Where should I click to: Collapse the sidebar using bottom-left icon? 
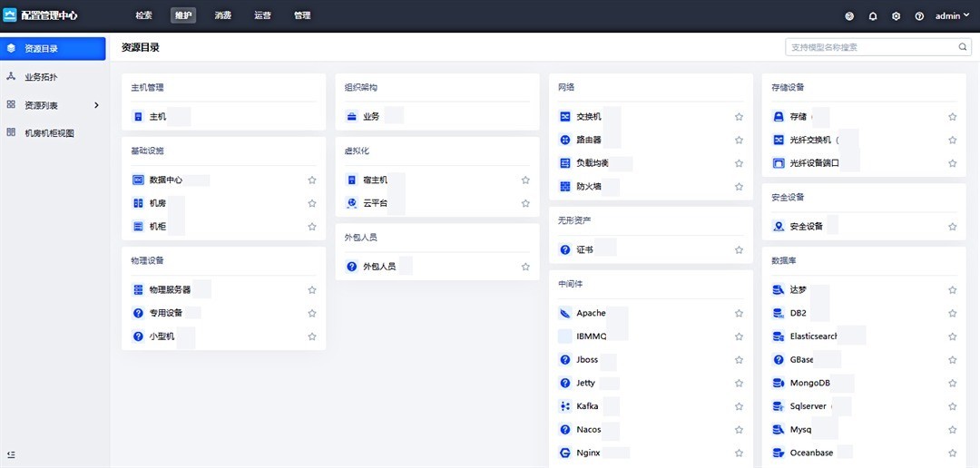pyautogui.click(x=11, y=454)
